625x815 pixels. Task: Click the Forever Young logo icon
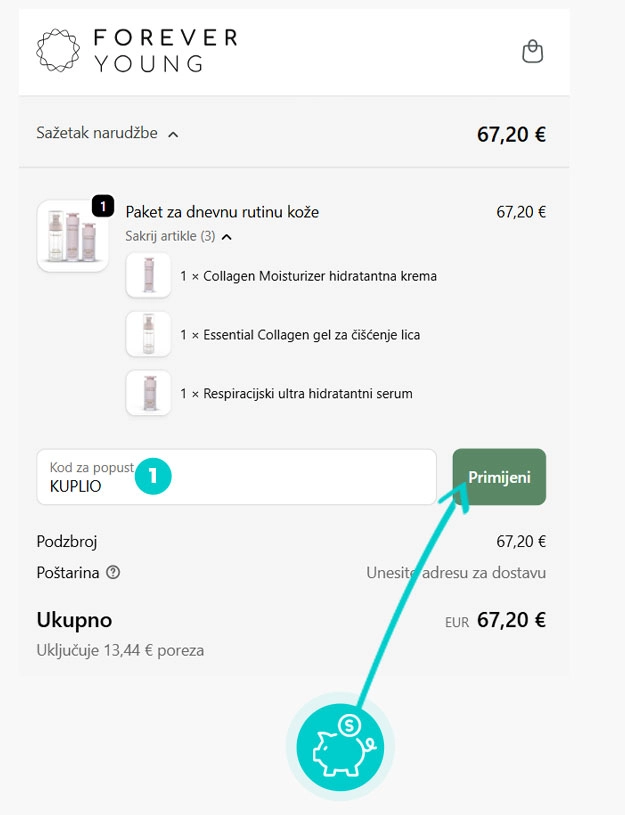[57, 49]
